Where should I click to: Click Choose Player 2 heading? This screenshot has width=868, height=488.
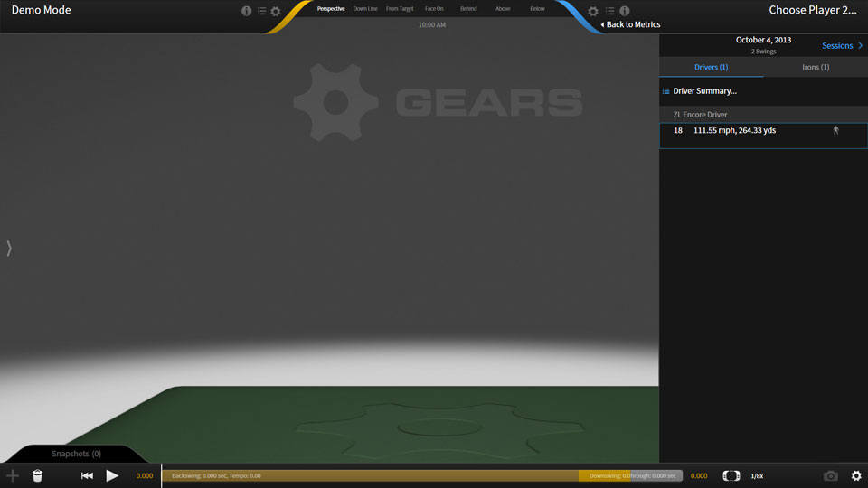[x=812, y=10]
